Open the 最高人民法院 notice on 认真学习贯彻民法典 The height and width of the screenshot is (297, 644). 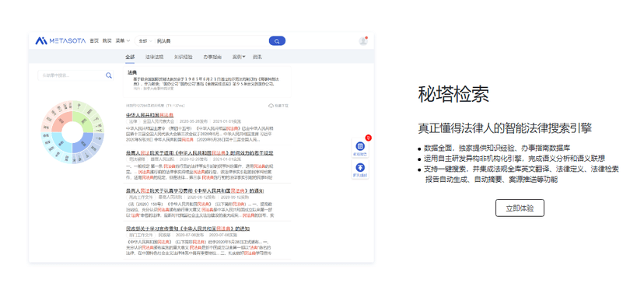click(x=195, y=191)
